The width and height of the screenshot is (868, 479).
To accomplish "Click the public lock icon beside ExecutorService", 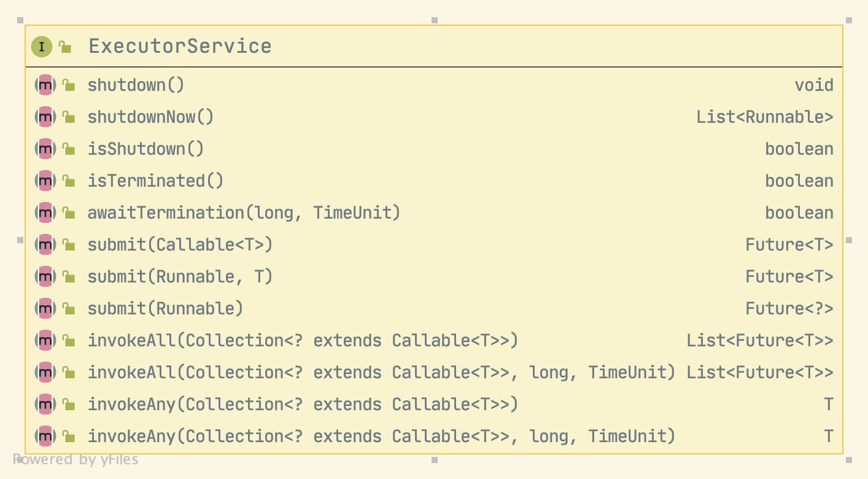I will click(65, 47).
